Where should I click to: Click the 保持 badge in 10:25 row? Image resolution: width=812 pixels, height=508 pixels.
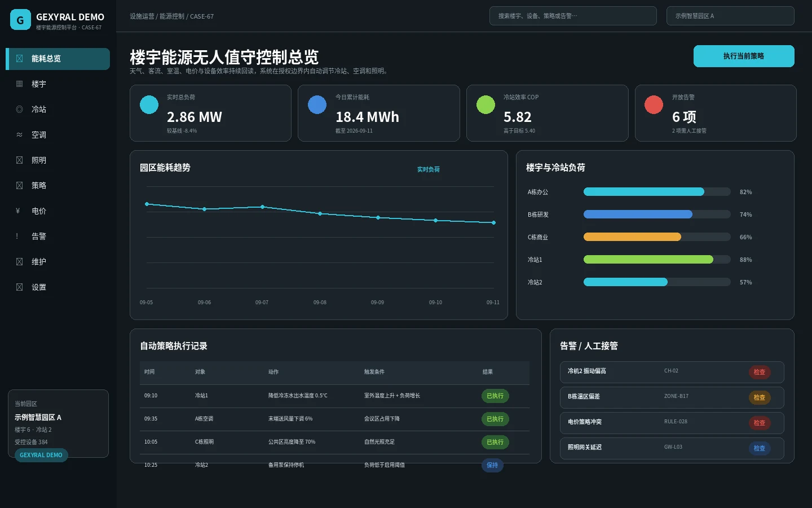point(492,465)
